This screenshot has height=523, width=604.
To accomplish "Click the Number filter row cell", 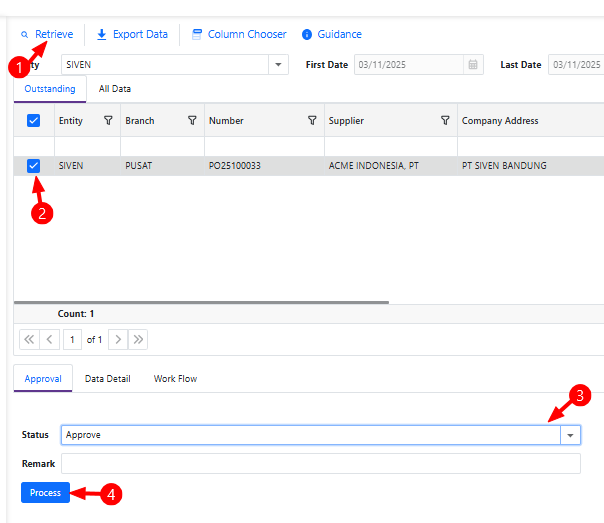I will (x=264, y=146).
